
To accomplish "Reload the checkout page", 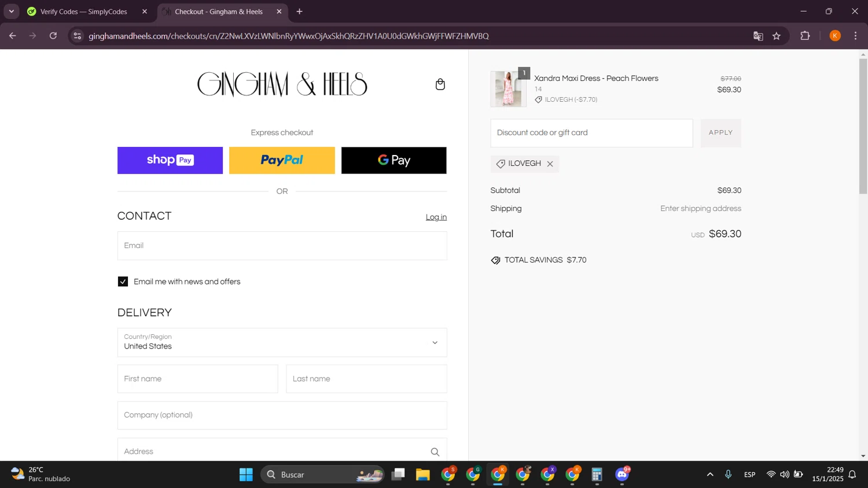I will tap(53, 36).
